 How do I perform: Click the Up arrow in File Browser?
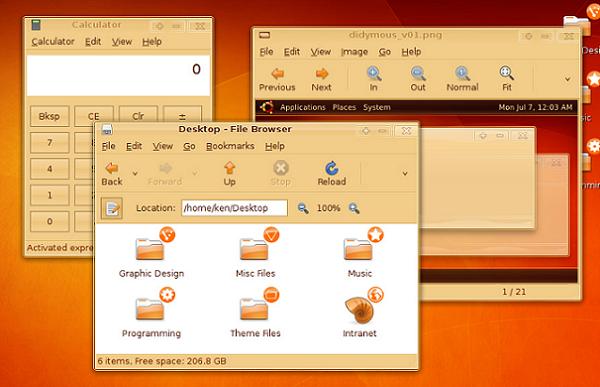pyautogui.click(x=229, y=168)
